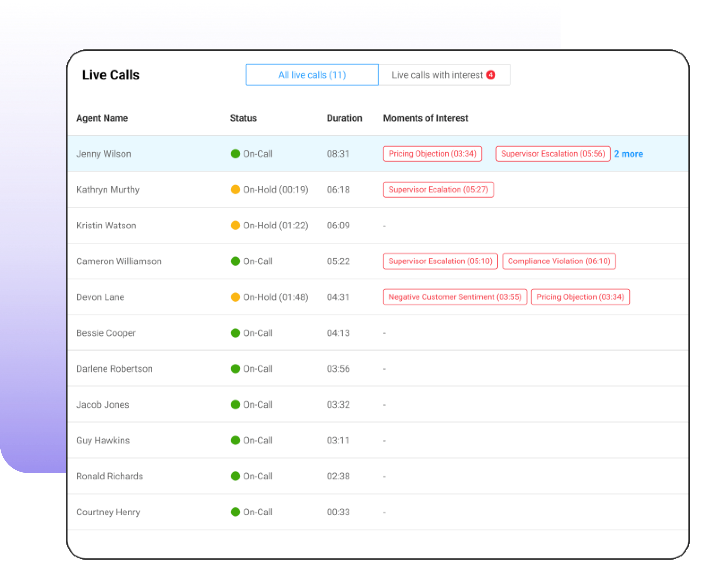The height and width of the screenshot is (569, 728).
Task: Expand the 2 more moments link
Action: point(628,154)
